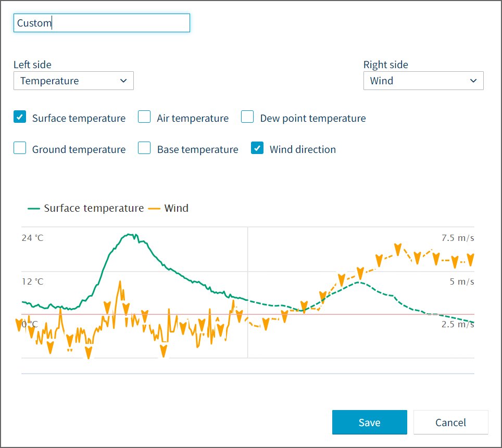Image resolution: width=502 pixels, height=448 pixels.
Task: Click the green Surface temperature legend line
Action: point(34,209)
